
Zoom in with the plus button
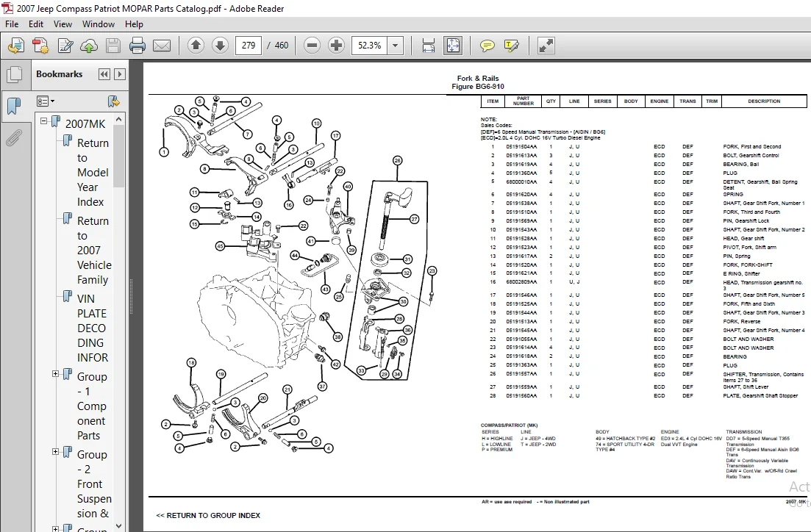tap(336, 46)
